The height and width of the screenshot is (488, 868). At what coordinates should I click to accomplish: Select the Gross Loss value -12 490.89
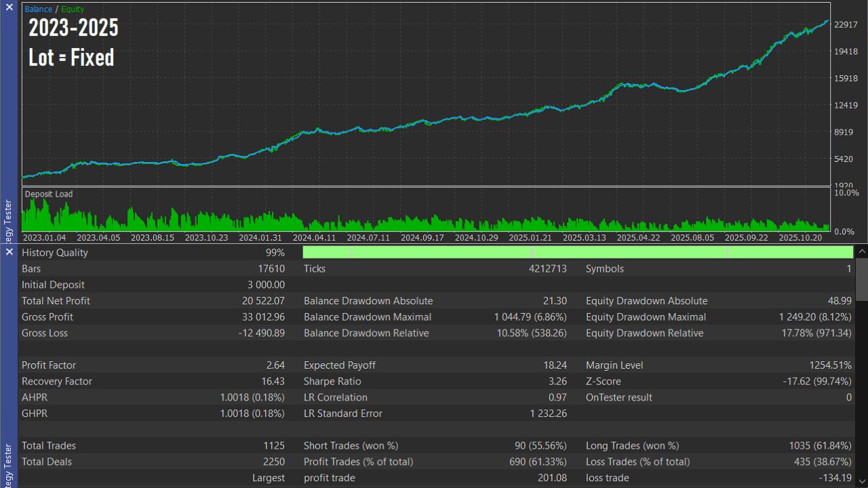[x=262, y=333]
